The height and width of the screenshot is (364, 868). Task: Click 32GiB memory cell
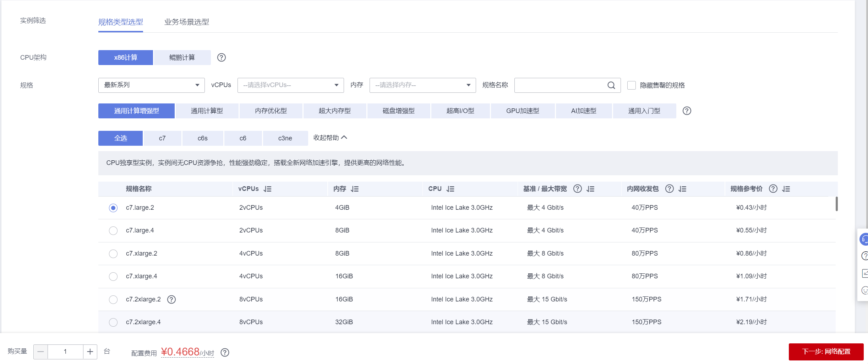[344, 322]
